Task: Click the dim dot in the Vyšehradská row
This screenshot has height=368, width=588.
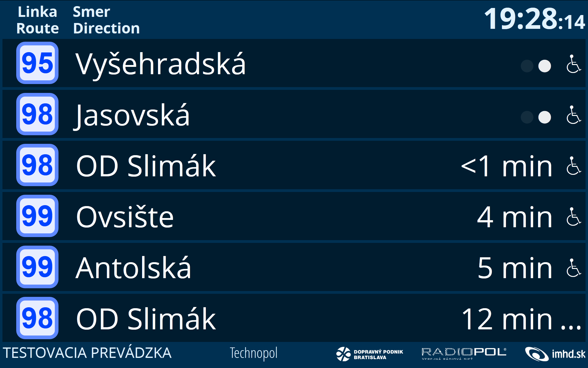Action: pyautogui.click(x=527, y=66)
